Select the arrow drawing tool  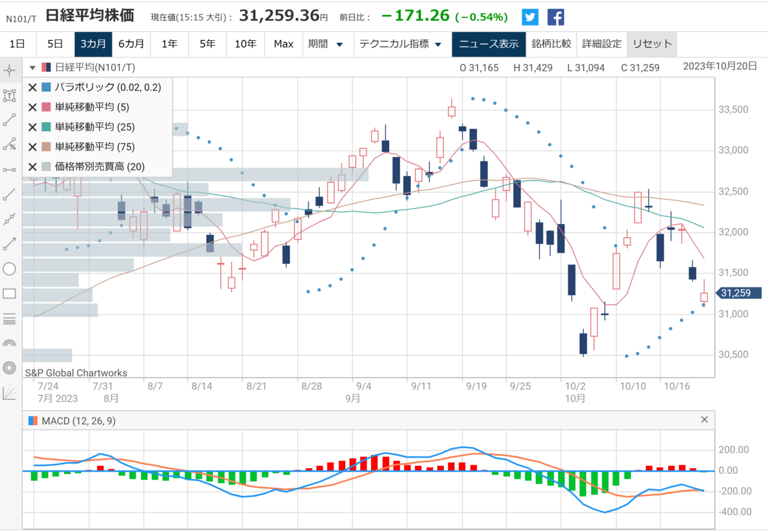click(x=10, y=244)
